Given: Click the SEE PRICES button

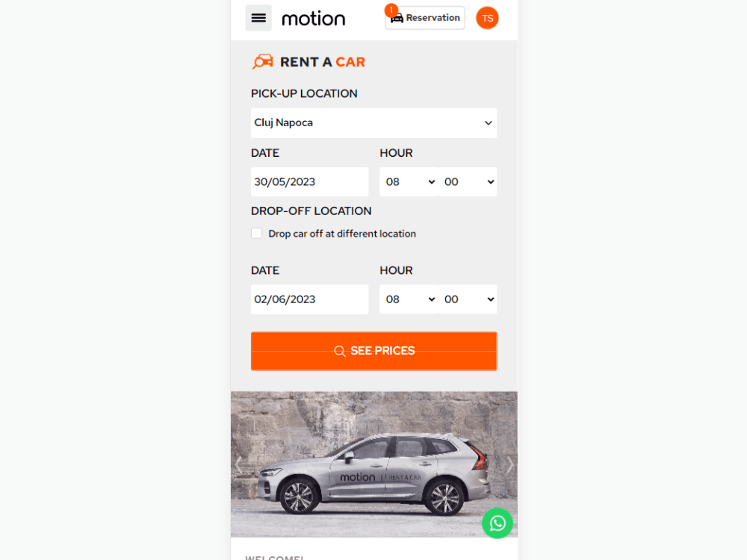Looking at the screenshot, I should (374, 351).
